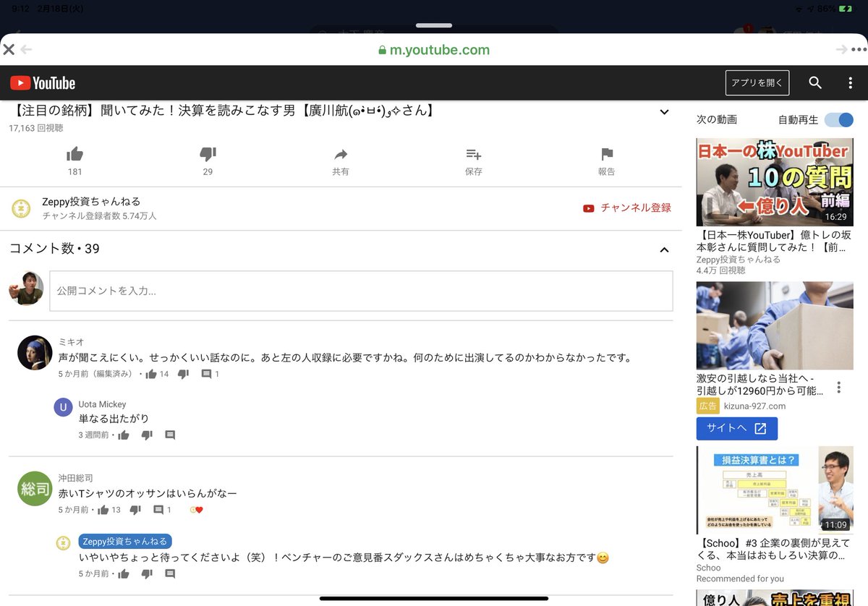Image resolution: width=868 pixels, height=606 pixels.
Task: Dislike the video with 29 thumbs down
Action: tap(208, 154)
